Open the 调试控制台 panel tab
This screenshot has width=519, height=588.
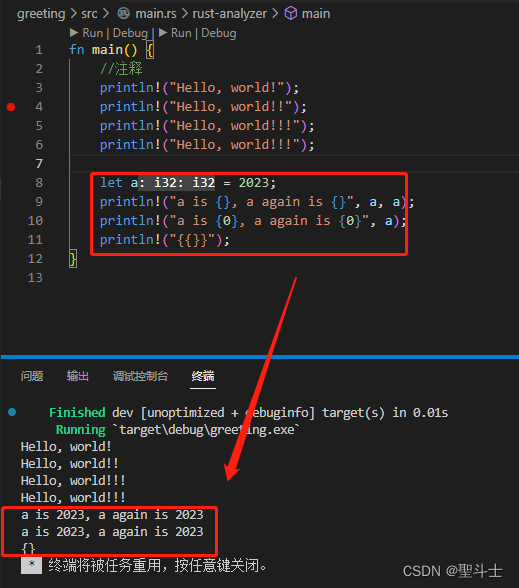(x=140, y=376)
